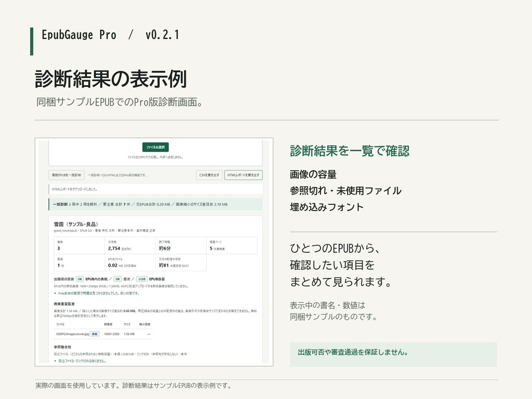The height and width of the screenshot is (399, 532).
Task: Click the 複数EPUBを一括診断 button
Action: coord(66,175)
